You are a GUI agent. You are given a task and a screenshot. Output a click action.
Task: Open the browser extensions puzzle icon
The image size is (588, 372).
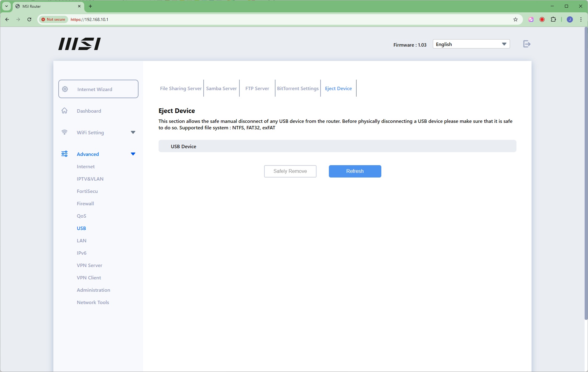click(x=553, y=19)
